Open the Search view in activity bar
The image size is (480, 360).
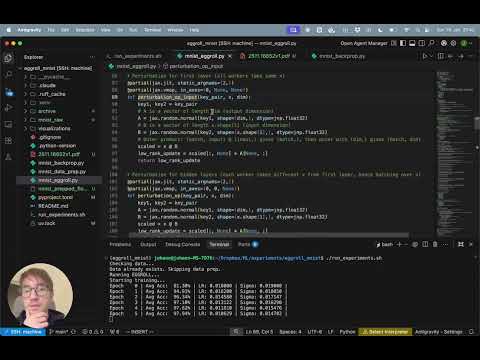coord(9,74)
